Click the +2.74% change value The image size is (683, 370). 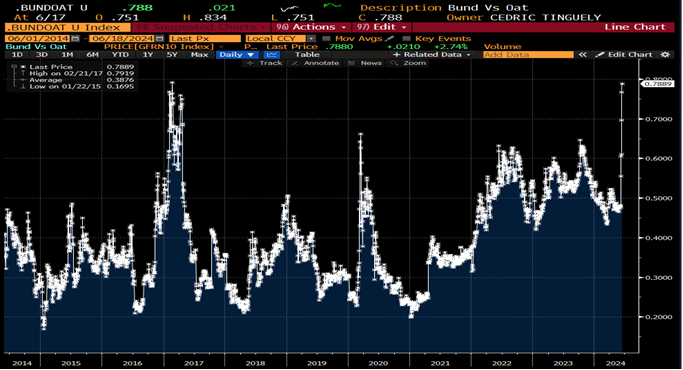click(451, 46)
